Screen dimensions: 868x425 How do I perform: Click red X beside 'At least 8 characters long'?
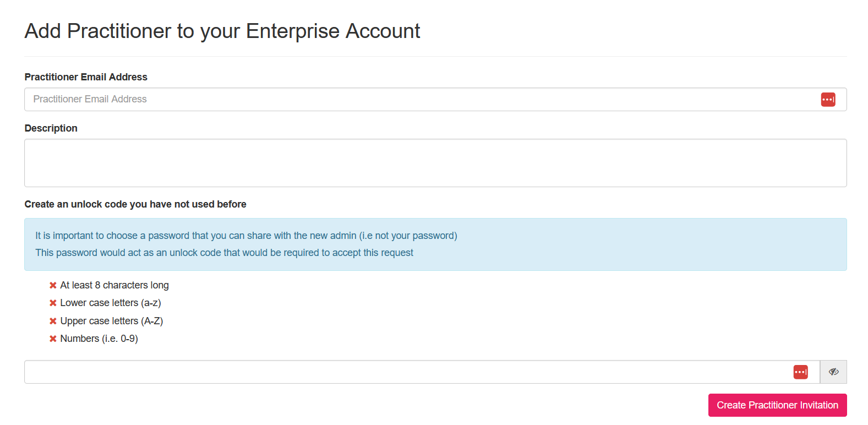52,285
